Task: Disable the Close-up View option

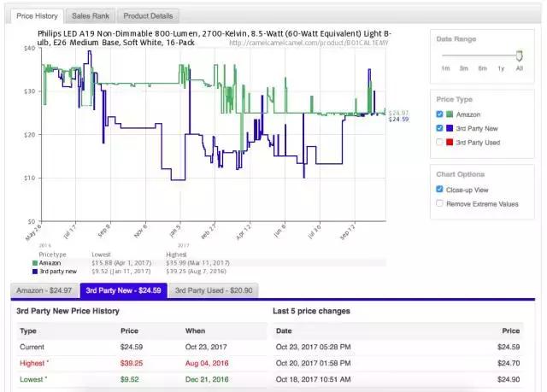Action: pyautogui.click(x=439, y=190)
